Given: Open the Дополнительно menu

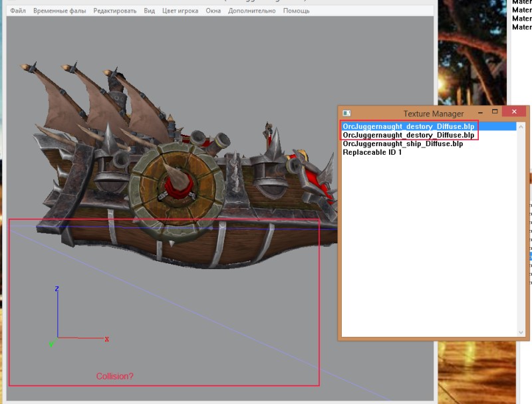Looking at the screenshot, I should tap(252, 11).
